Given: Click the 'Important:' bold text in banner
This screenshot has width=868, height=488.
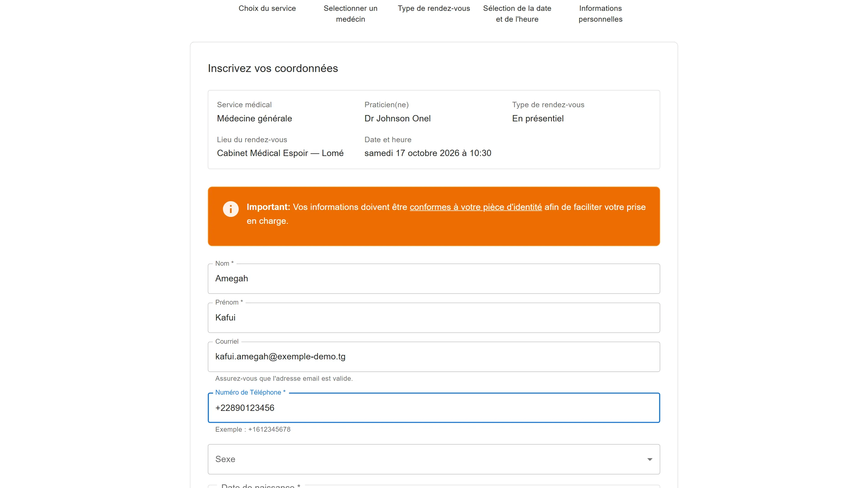Looking at the screenshot, I should [x=268, y=207].
